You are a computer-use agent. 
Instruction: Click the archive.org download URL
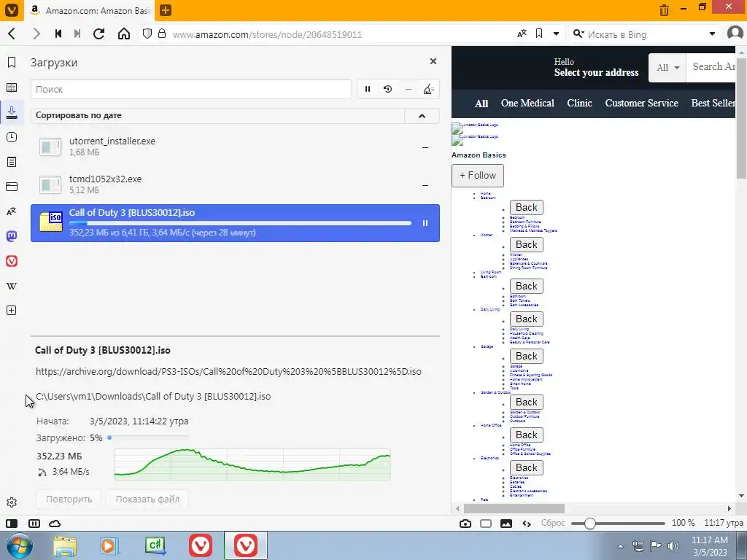click(228, 371)
